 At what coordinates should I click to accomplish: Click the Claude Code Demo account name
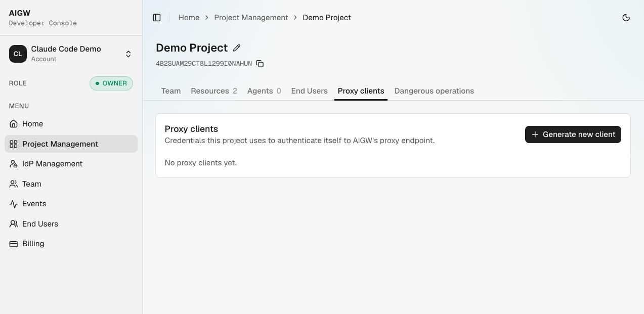pyautogui.click(x=66, y=49)
